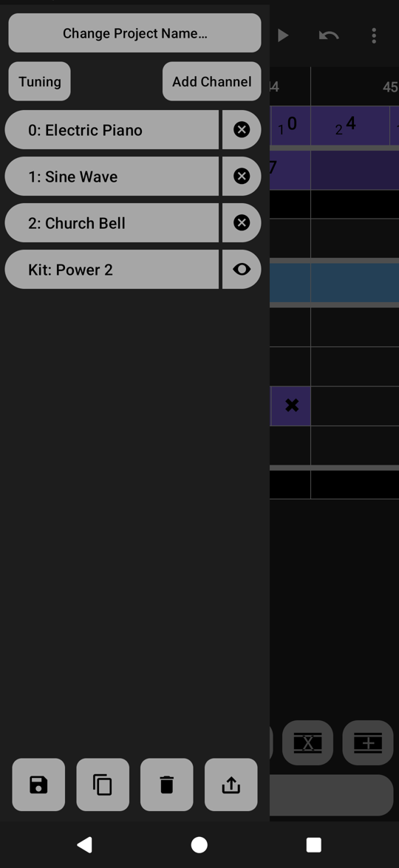
Task: Toggle visibility of Kit: Power 2
Action: point(242,270)
